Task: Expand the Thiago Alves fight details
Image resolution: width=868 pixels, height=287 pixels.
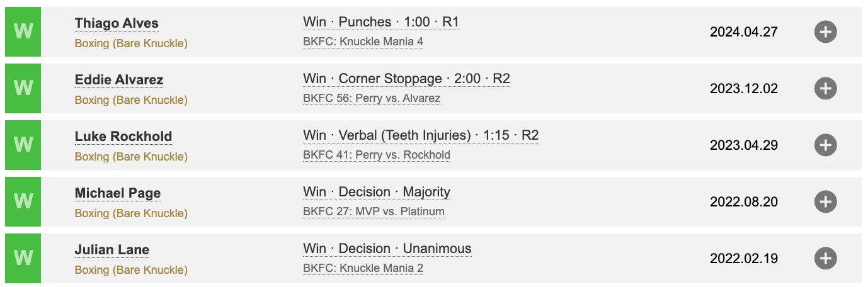Action: pyautogui.click(x=825, y=31)
